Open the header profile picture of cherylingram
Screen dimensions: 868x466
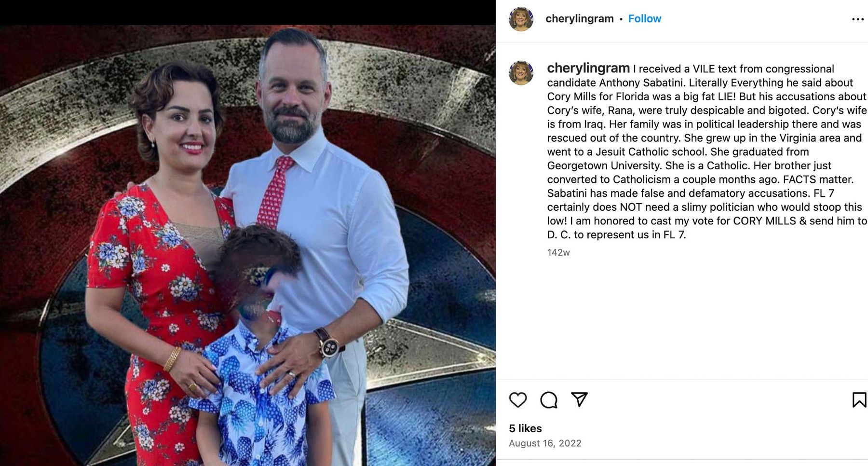[x=521, y=19]
